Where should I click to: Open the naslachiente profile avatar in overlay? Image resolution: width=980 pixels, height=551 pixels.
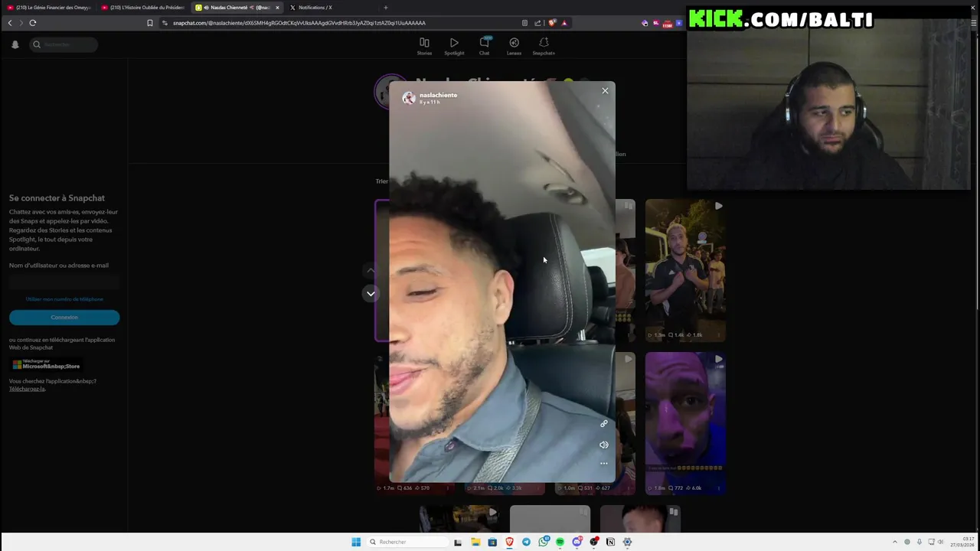click(x=409, y=98)
